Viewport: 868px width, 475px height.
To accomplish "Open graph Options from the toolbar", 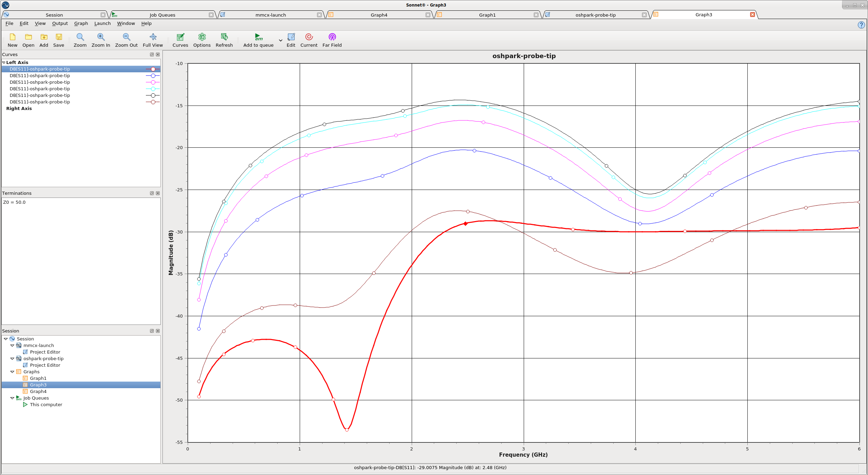I will coord(202,37).
